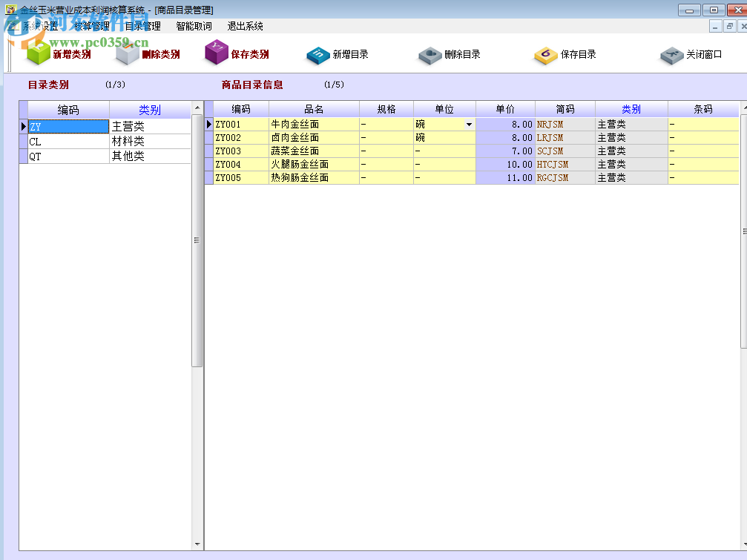The image size is (747, 560).
Task: Sort left list by 类别 header
Action: tap(150, 110)
